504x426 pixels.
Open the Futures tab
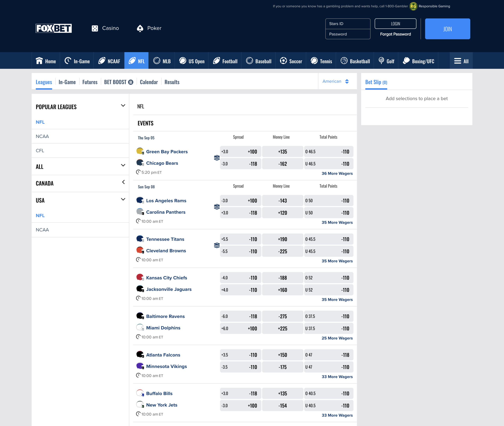[90, 82]
